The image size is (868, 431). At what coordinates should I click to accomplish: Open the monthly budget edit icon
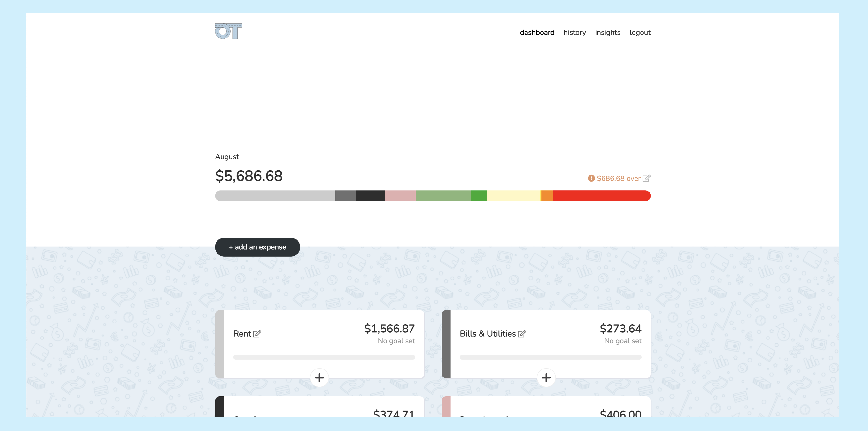coord(646,178)
